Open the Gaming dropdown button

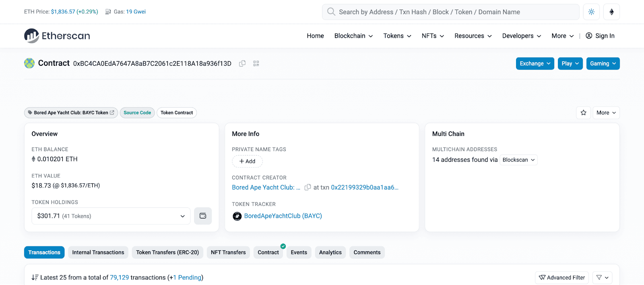click(603, 64)
